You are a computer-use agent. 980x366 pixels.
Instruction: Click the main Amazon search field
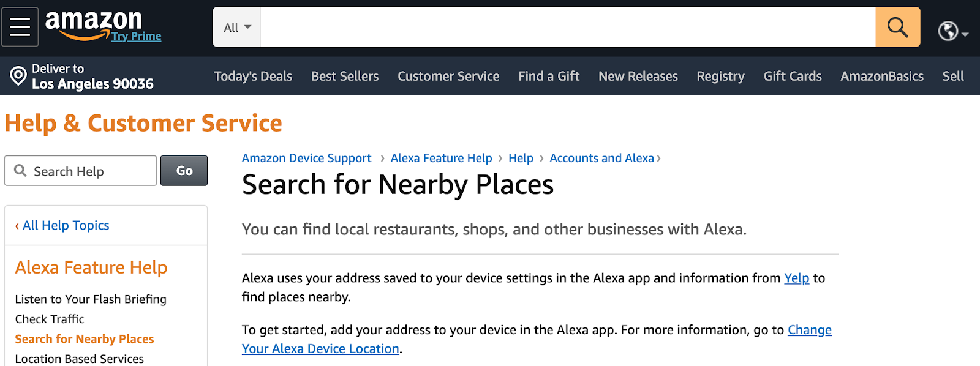(567, 27)
